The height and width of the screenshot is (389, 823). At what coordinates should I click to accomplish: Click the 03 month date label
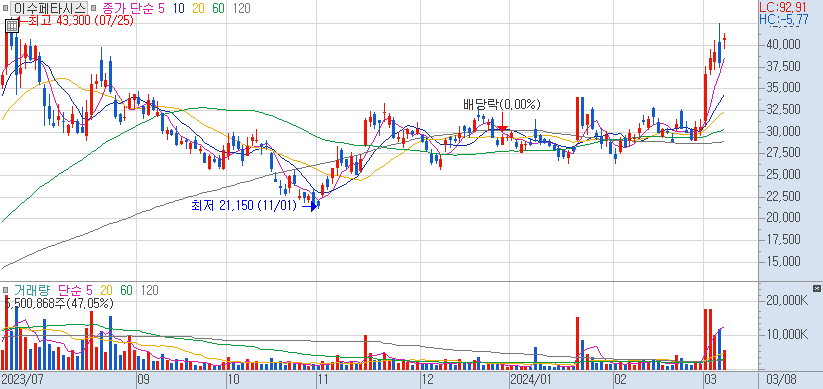click(x=711, y=380)
